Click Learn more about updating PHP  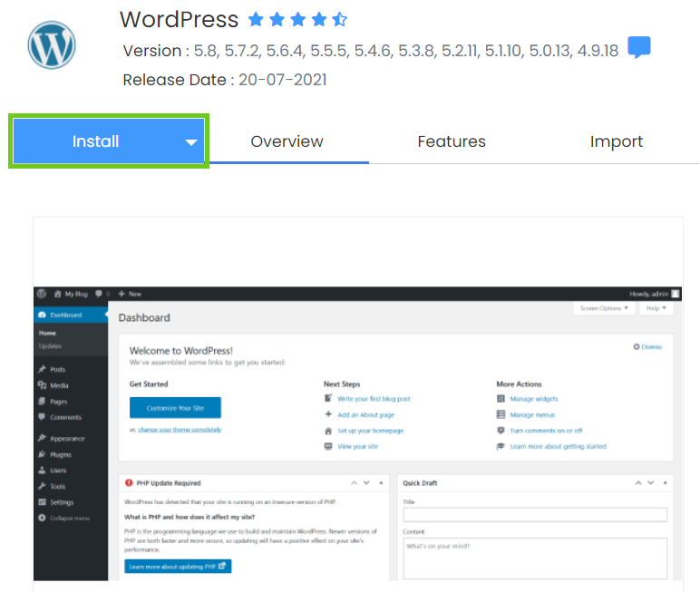(178, 567)
